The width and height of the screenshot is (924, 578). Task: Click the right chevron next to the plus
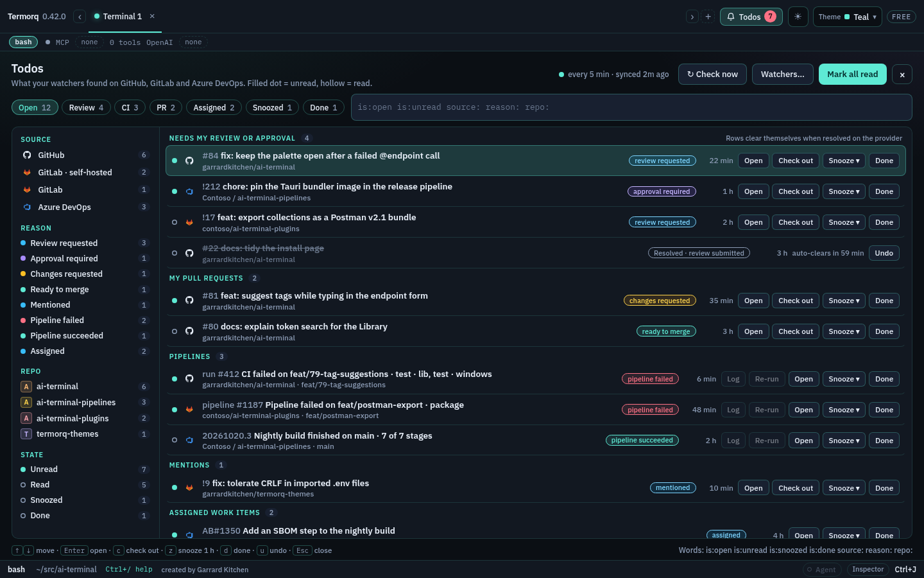tap(692, 17)
